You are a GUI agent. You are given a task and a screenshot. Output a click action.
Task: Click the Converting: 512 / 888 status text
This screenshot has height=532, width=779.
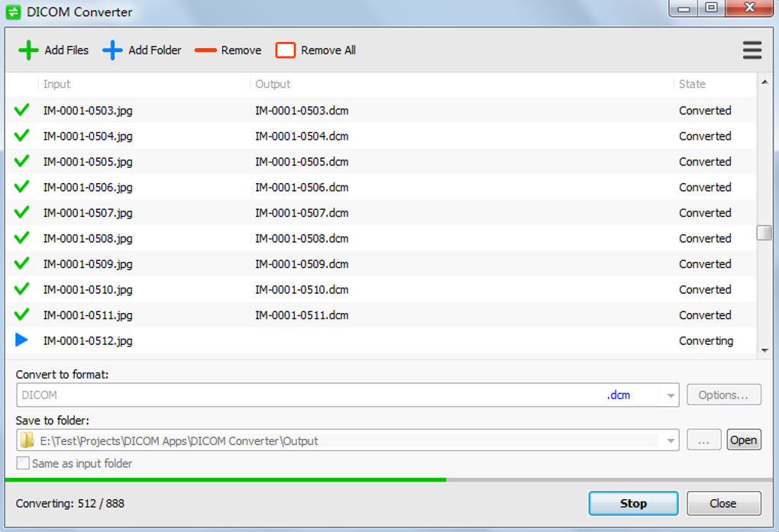70,503
